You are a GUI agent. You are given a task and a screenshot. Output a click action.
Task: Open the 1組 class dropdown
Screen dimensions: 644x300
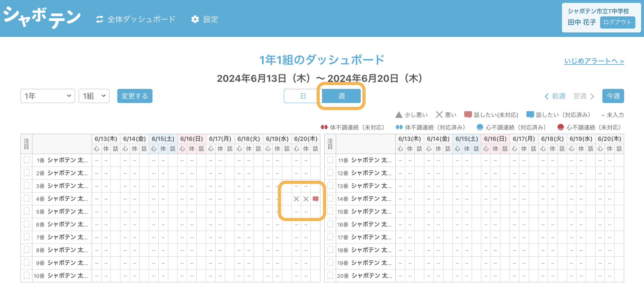(x=94, y=96)
